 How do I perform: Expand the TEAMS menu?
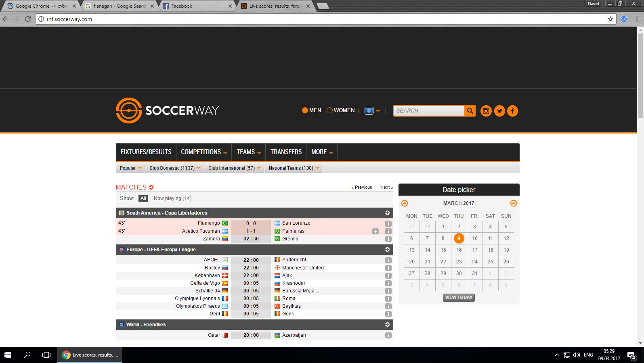tap(249, 152)
